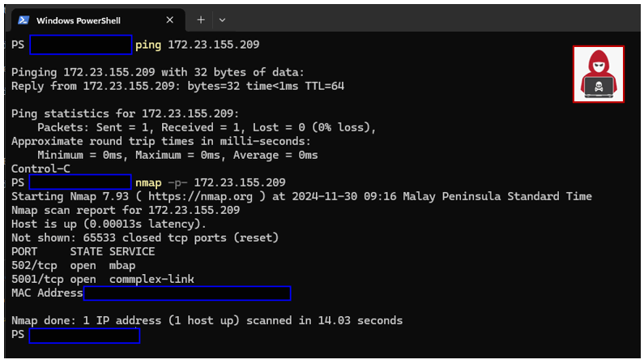Click the redacted prompt box before nmap
The height and width of the screenshot is (364, 644).
pos(80,182)
